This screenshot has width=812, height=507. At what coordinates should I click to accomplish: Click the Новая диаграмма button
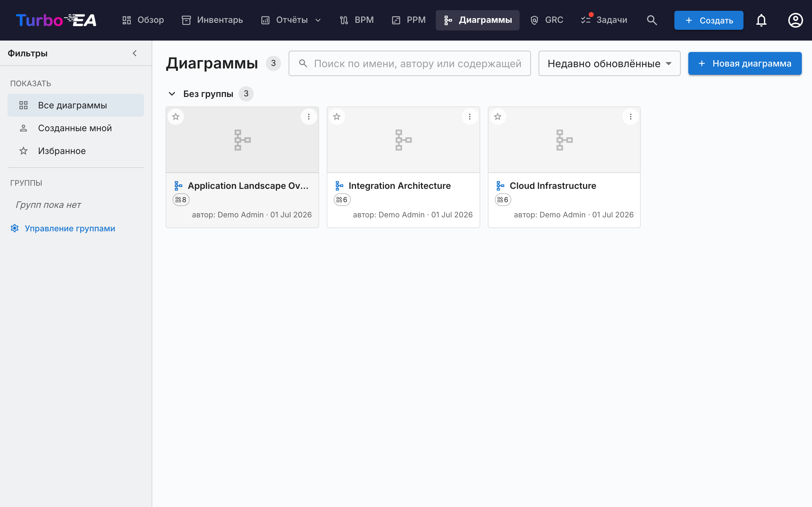(x=745, y=63)
